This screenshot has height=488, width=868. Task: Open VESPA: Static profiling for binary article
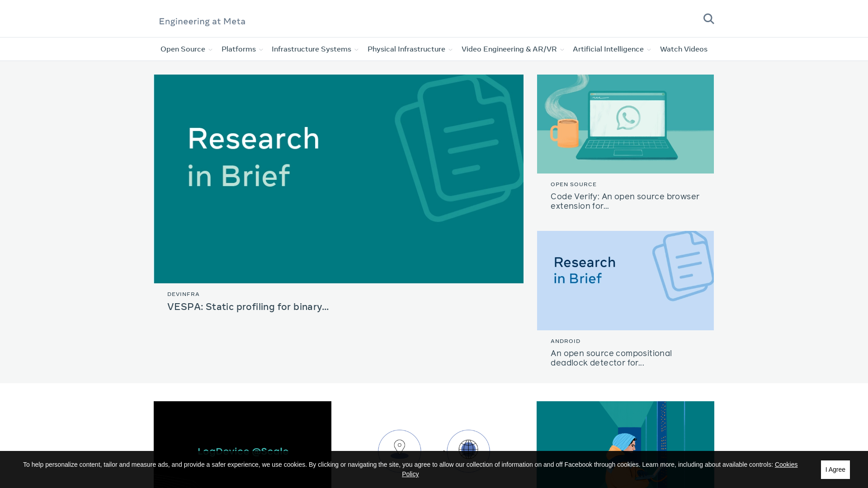(x=248, y=307)
